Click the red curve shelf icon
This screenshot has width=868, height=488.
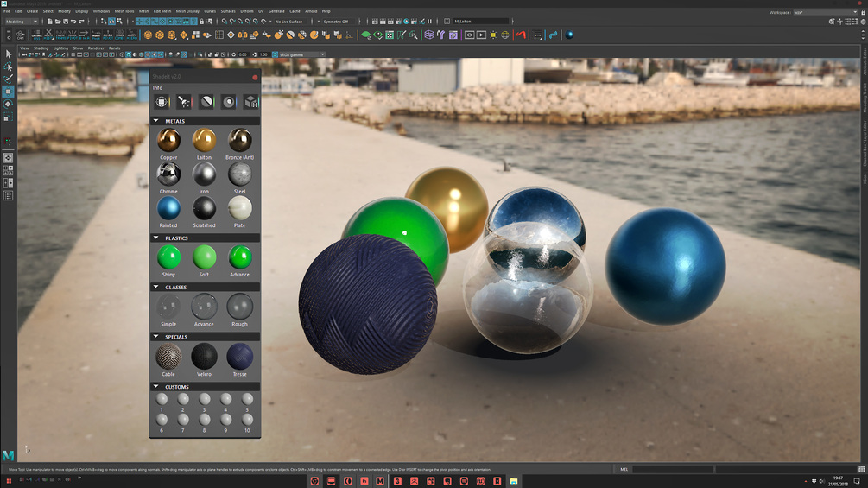pyautogui.click(x=520, y=35)
